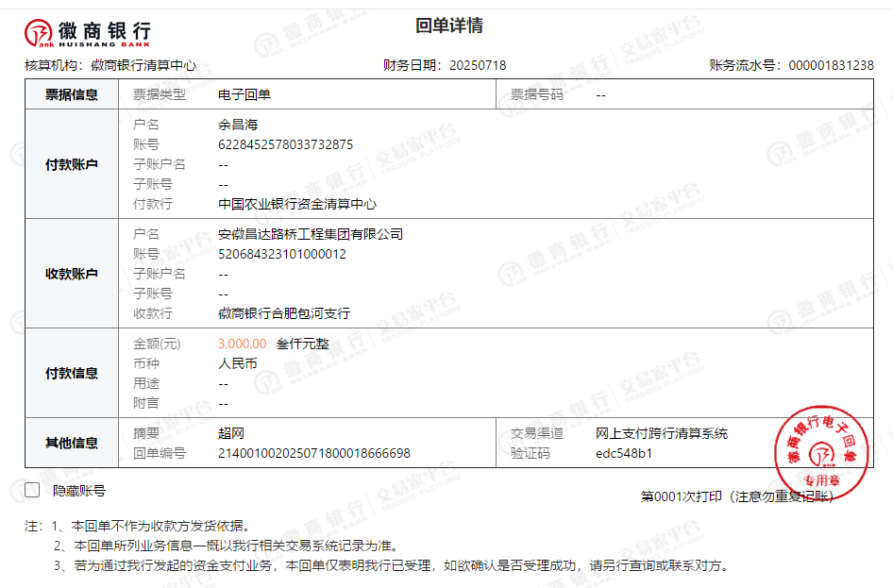
Task: Click the 账务流水号 value 000001831238
Action: [x=831, y=65]
